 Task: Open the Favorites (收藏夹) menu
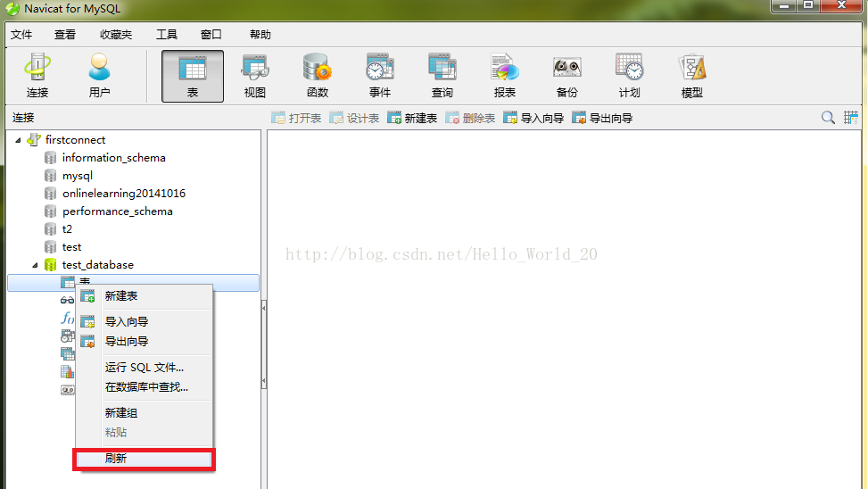[116, 34]
